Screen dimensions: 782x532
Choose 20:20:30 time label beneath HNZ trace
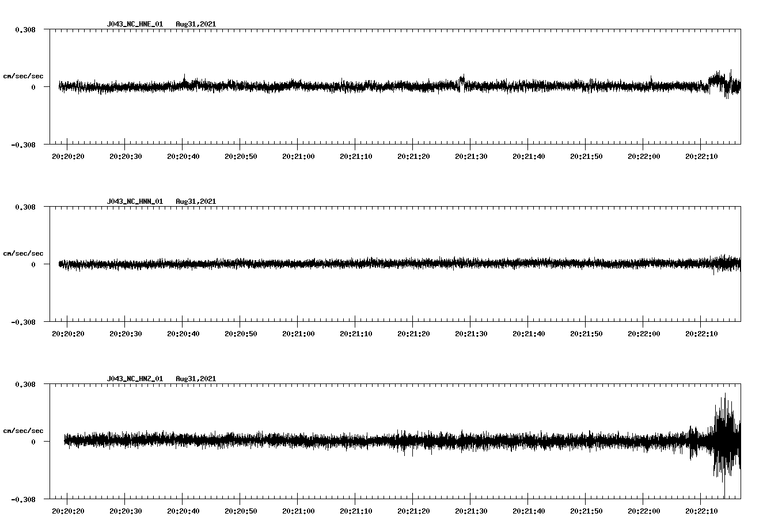click(x=126, y=511)
